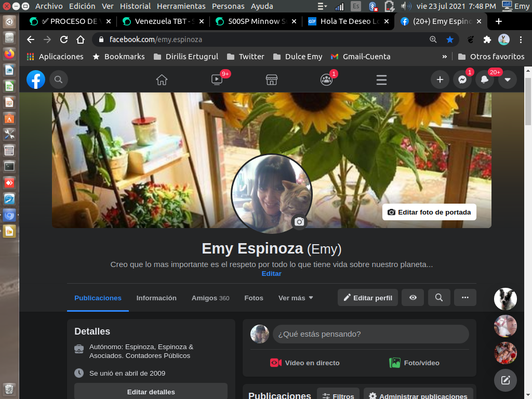Screen dimensions: 532x399
Task: Click Editar perfil button
Action: pyautogui.click(x=368, y=298)
